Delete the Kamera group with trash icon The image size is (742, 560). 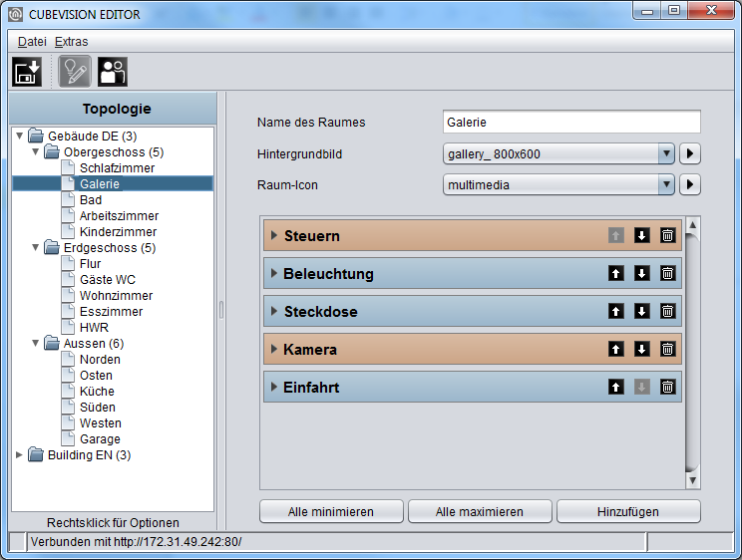tap(667, 349)
